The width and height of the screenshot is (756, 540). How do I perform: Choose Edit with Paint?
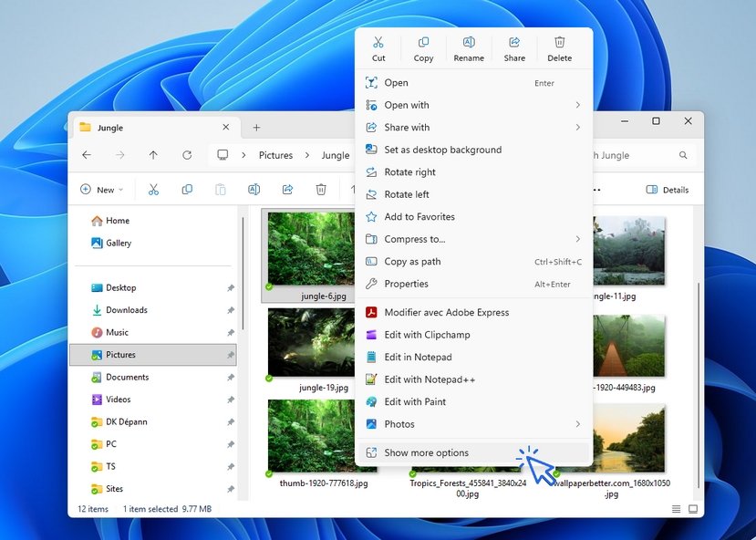[x=415, y=401]
